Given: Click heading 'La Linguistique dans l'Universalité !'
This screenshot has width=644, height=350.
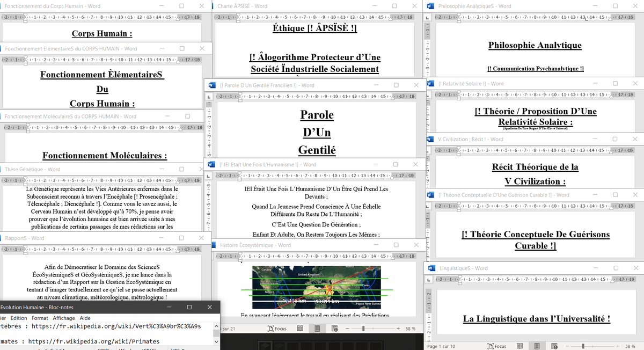Looking at the screenshot, I should 537,319.
